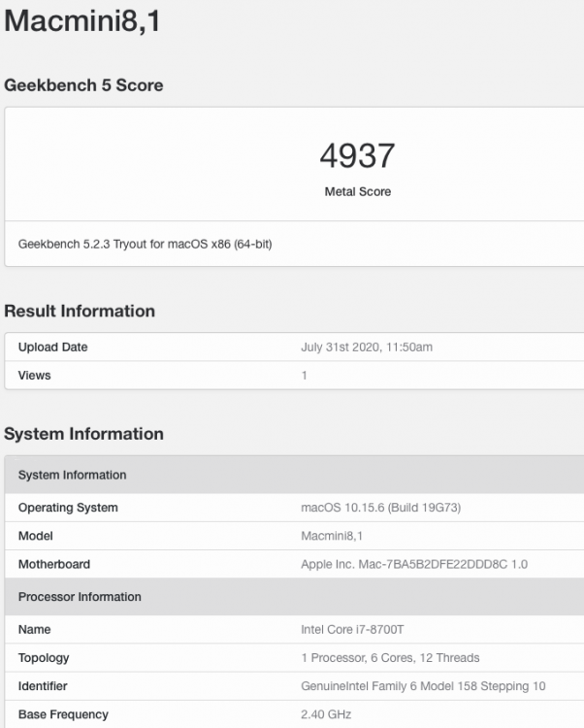The height and width of the screenshot is (728, 584).
Task: Click the Apple Inc. Mac-7BA5B2DFE22DDD8C value
Action: (414, 564)
